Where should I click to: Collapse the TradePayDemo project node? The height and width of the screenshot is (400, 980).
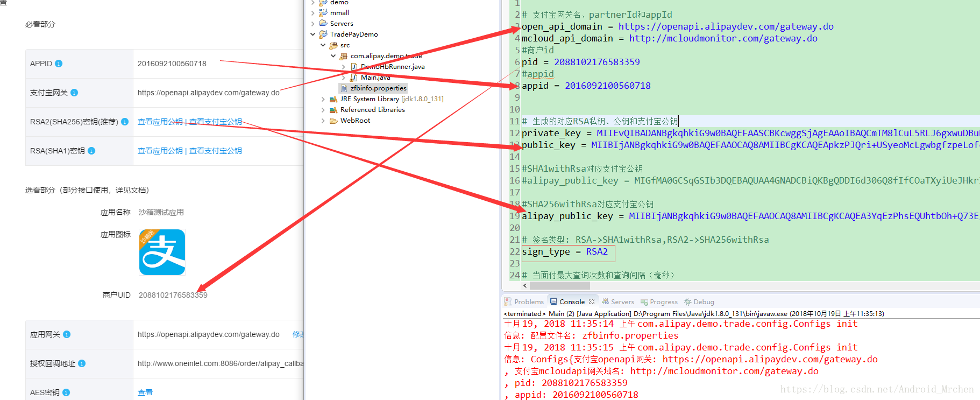pyautogui.click(x=313, y=34)
